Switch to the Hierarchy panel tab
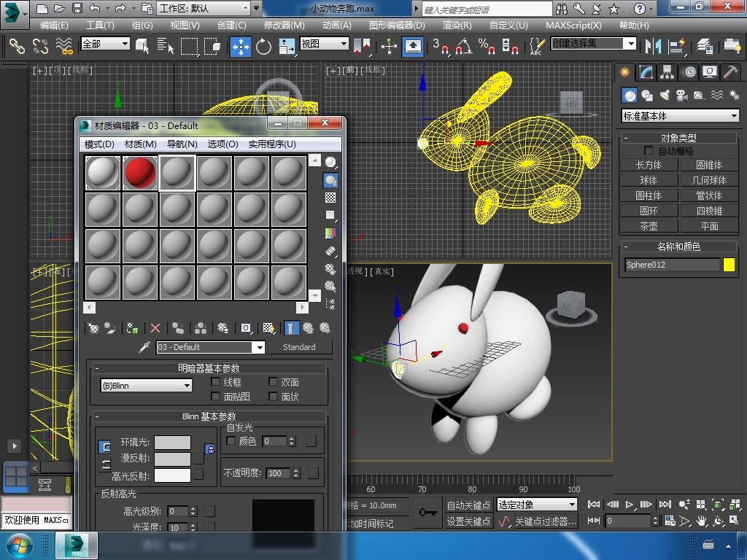This screenshot has width=747, height=560. point(667,72)
